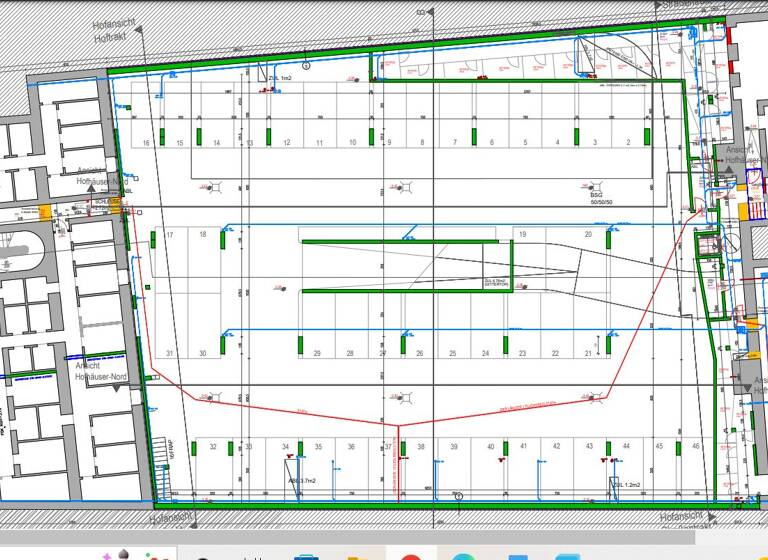768x560 pixels.
Task: Click the orange rectangle in left building
Action: tap(44, 212)
